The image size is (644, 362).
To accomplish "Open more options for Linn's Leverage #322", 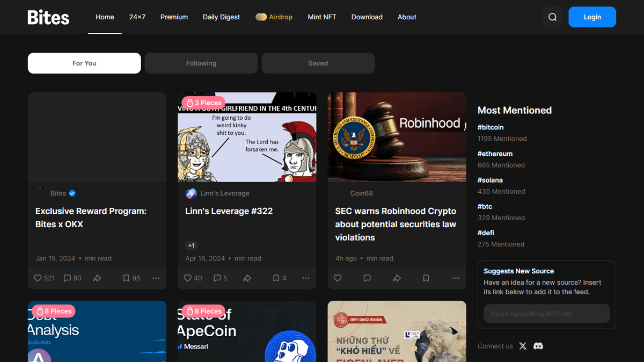I will coord(306,278).
